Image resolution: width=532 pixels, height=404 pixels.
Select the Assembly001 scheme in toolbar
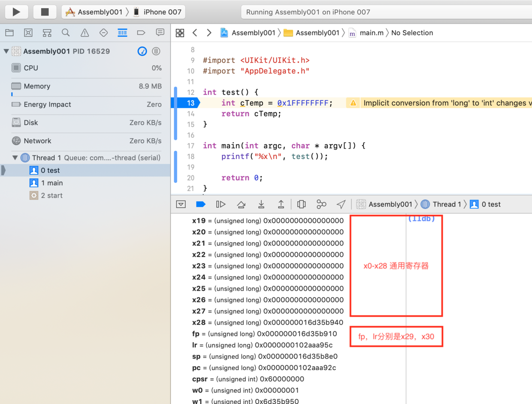tap(94, 12)
